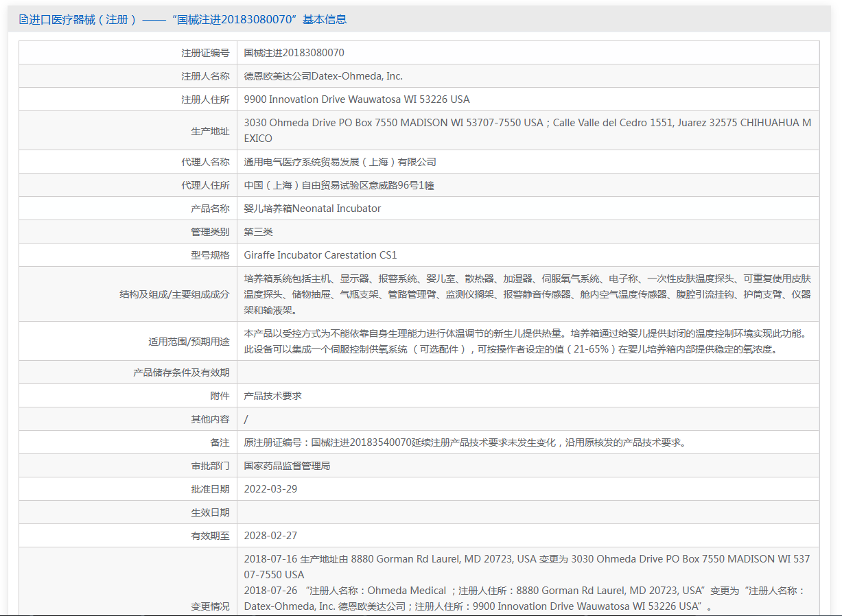Click the label 型号规格
The width and height of the screenshot is (842, 616).
tap(210, 255)
